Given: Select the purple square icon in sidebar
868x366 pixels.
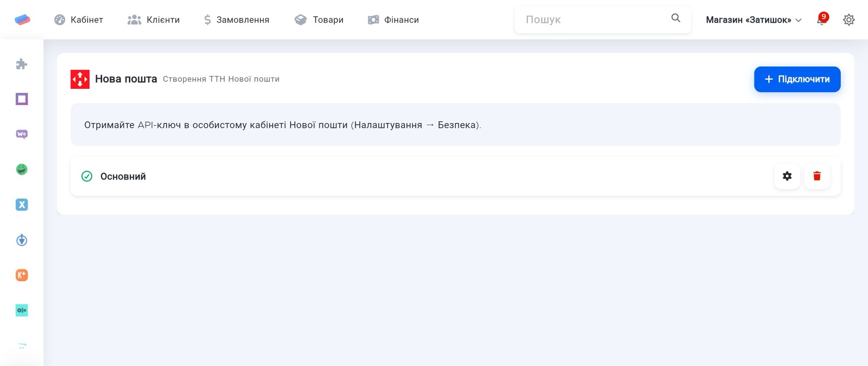Looking at the screenshot, I should [22, 99].
